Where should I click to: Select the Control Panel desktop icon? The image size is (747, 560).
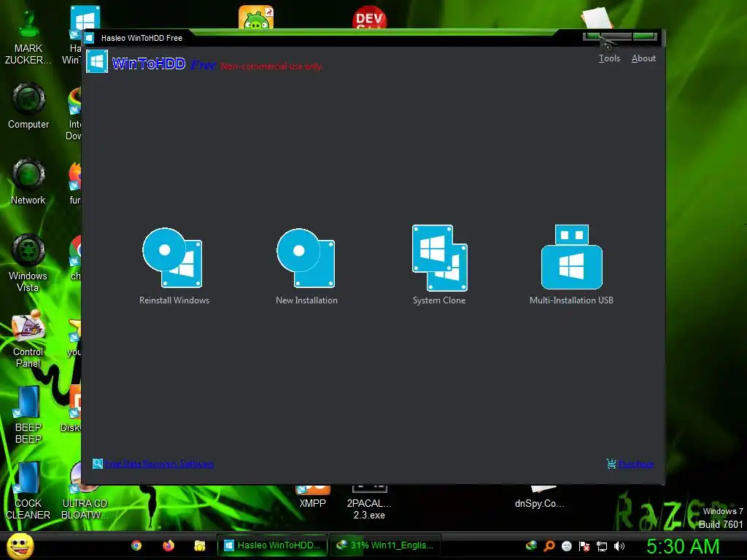click(28, 338)
